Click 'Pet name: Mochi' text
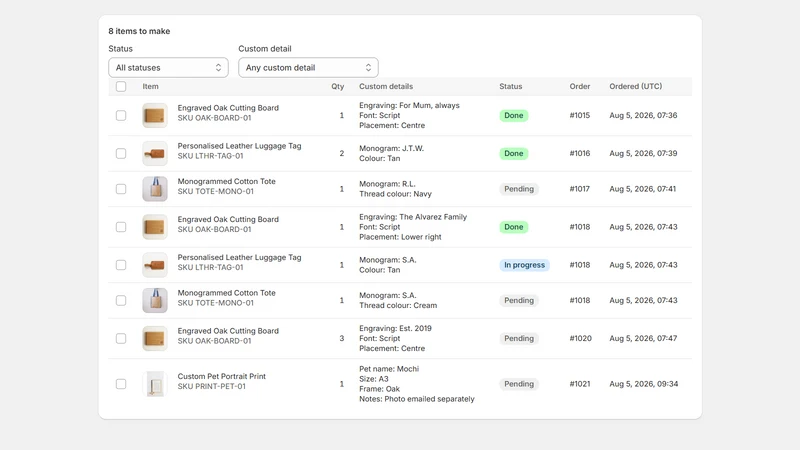Viewport: 800px width, 450px height. click(x=389, y=369)
